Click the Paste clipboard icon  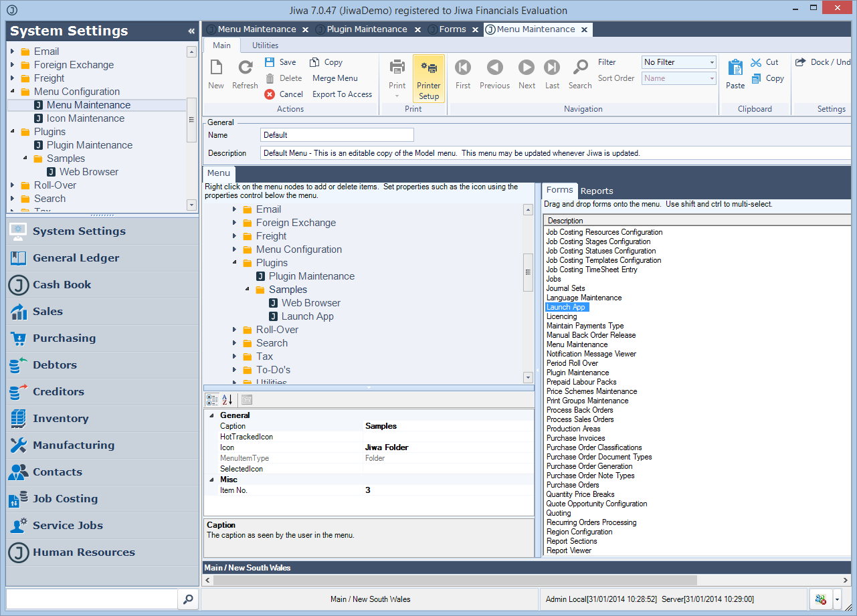tap(735, 68)
